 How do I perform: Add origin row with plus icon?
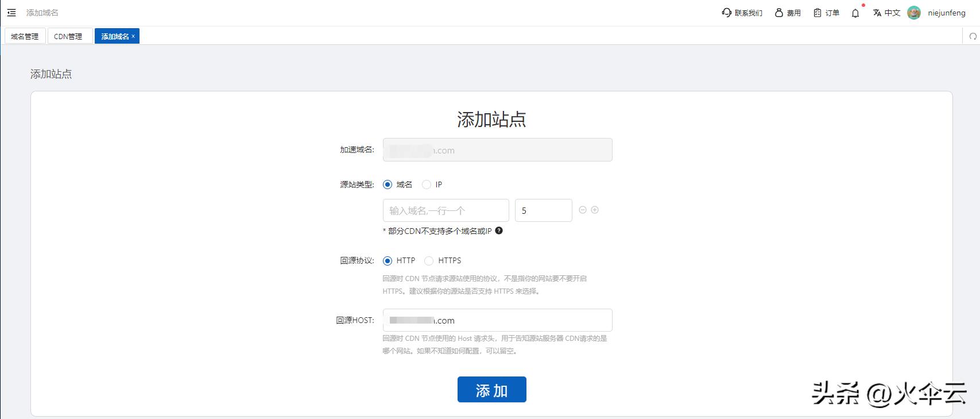pos(595,210)
